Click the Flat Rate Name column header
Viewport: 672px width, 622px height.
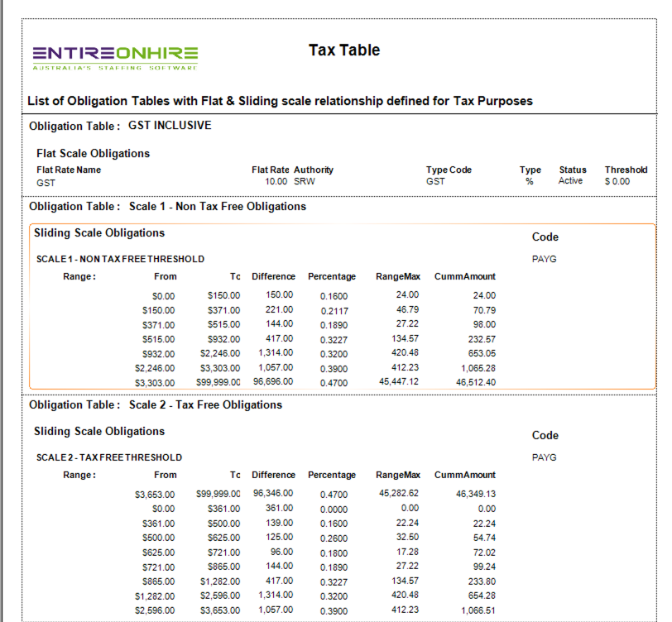click(69, 170)
